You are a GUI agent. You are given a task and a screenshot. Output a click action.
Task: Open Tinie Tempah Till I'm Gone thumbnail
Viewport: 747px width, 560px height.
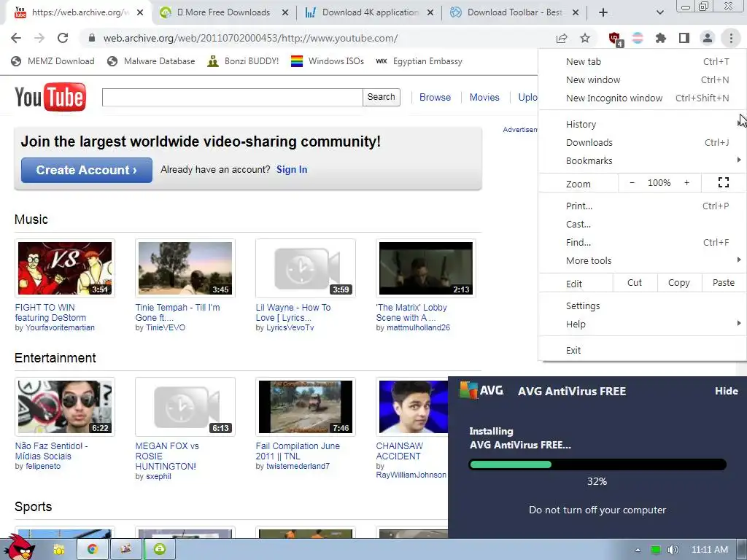tap(185, 268)
